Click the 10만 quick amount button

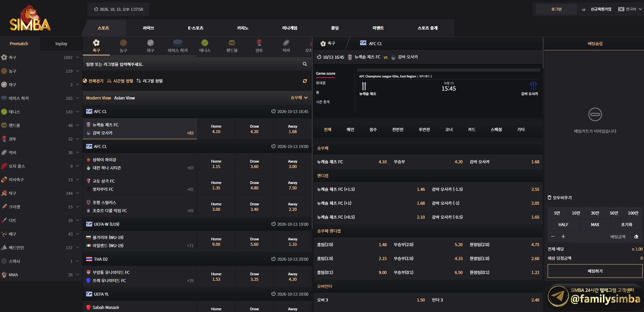click(576, 213)
